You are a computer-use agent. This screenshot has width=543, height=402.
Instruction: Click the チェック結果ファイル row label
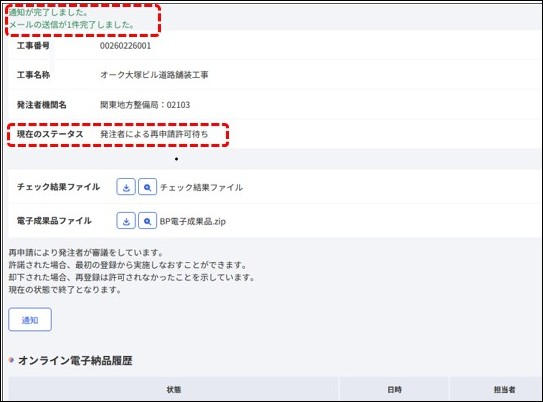58,187
